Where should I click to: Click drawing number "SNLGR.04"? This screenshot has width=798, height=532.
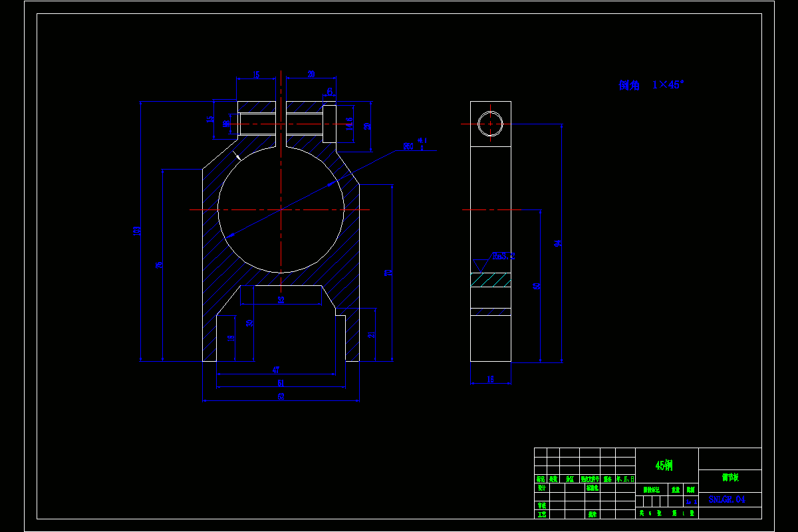(x=727, y=499)
